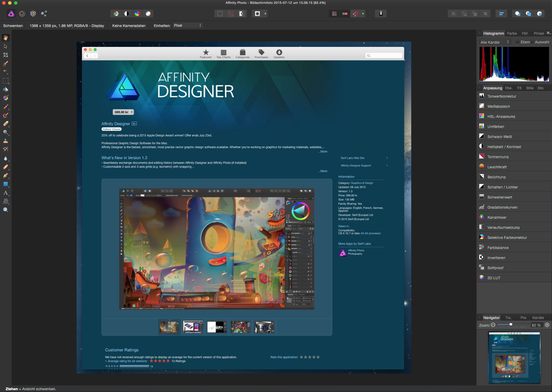
Task: Select the Clone stamp tool
Action: [6, 141]
